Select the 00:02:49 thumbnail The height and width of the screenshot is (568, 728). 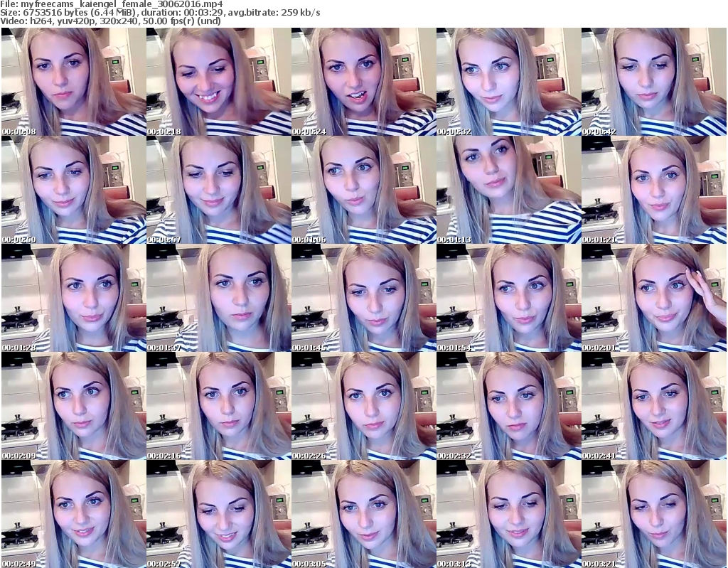tap(73, 514)
